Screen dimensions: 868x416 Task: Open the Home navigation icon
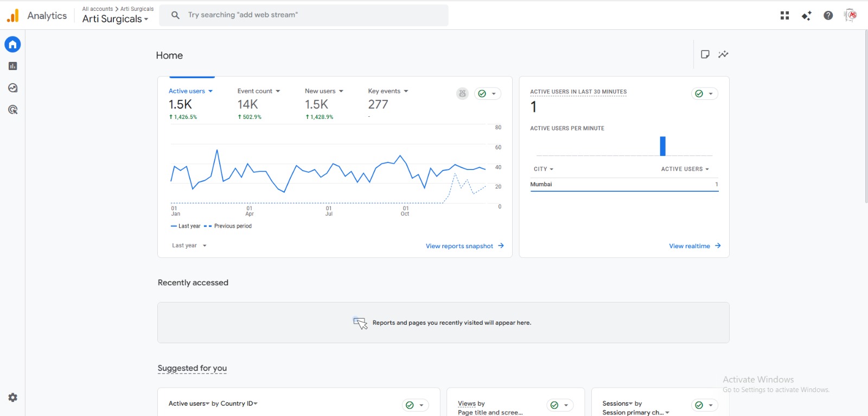point(12,45)
